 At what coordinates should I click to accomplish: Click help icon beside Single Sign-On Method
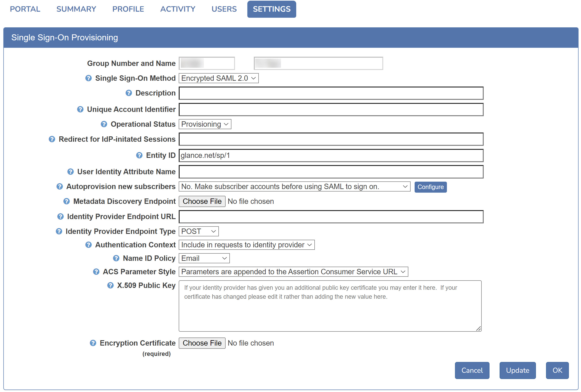pyautogui.click(x=88, y=78)
